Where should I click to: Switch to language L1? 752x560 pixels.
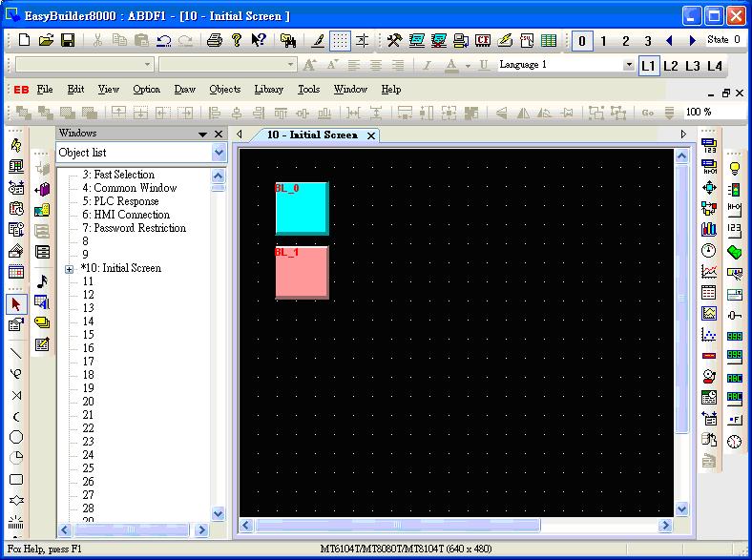pyautogui.click(x=648, y=66)
